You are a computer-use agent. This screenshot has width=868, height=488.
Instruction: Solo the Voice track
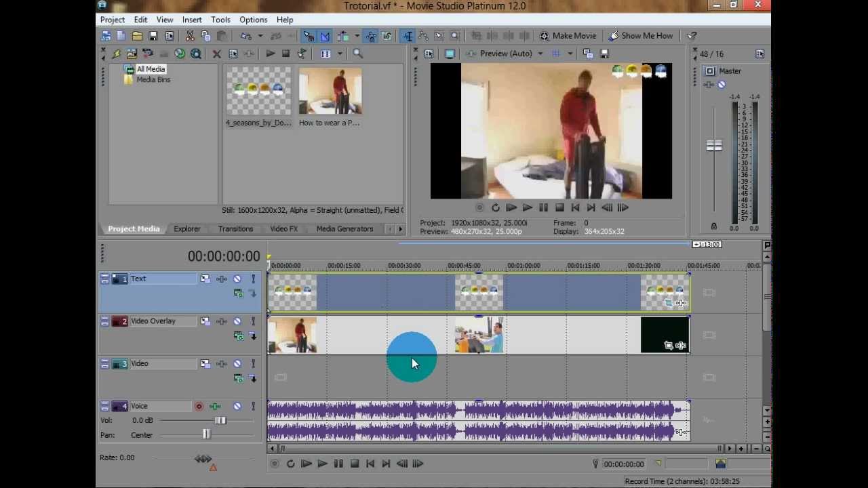(253, 407)
